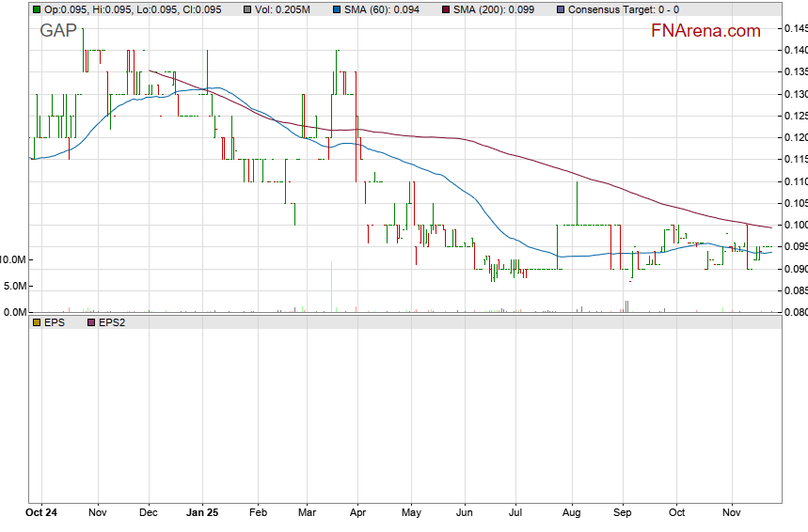Click the Jan 25 label on the time axis
808x532 pixels.
[x=203, y=514]
